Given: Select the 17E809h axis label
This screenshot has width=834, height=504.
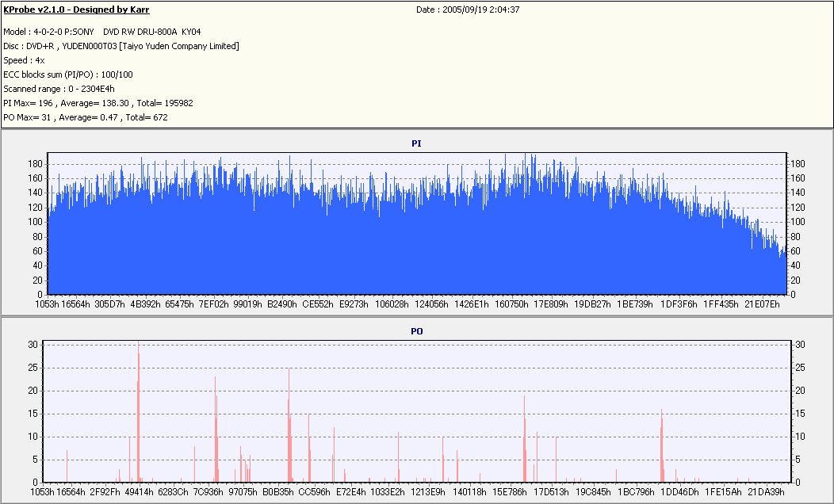Looking at the screenshot, I should [551, 304].
